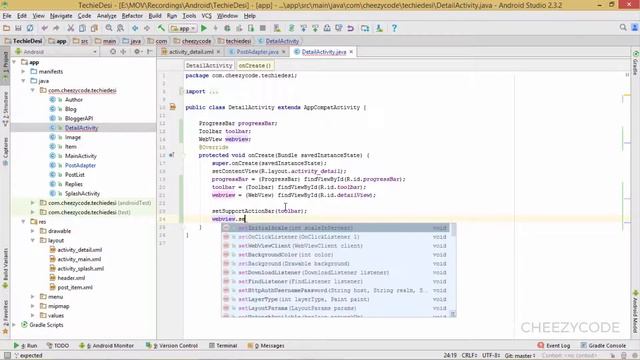Click the Project Structure toolbar icon
The height and width of the screenshot is (360, 640).
[x=365, y=28]
